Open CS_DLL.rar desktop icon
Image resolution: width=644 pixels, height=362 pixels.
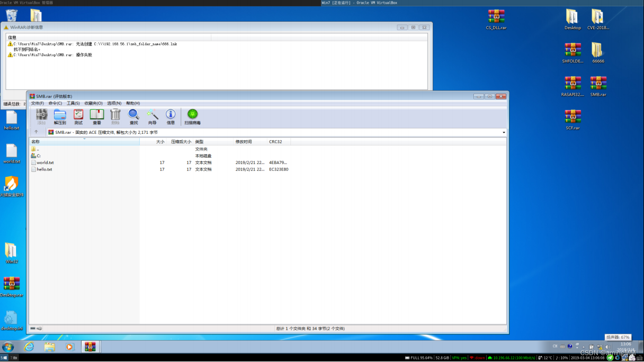(x=496, y=19)
